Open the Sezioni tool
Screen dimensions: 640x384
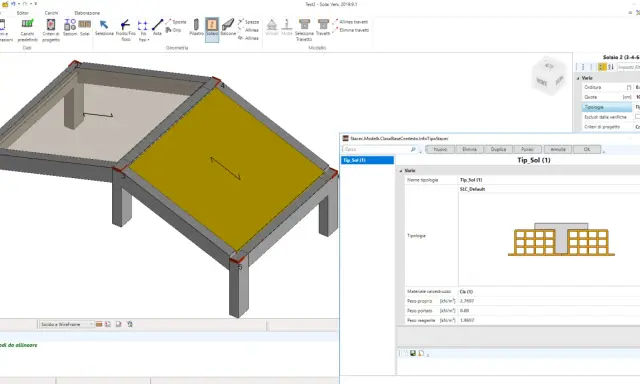coord(70,28)
